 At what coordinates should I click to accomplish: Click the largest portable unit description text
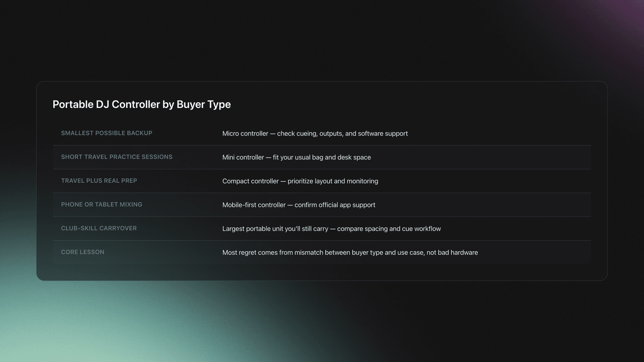click(x=331, y=229)
